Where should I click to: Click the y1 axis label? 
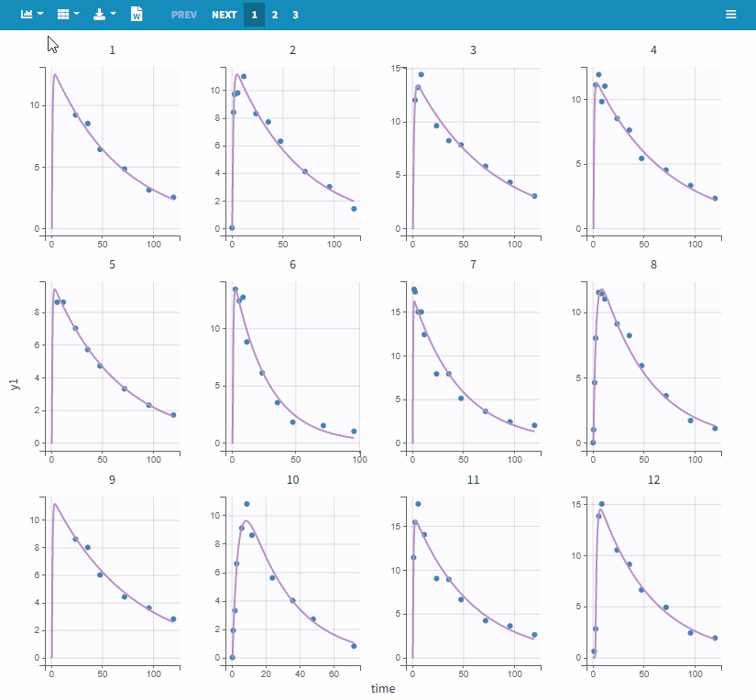(15, 384)
